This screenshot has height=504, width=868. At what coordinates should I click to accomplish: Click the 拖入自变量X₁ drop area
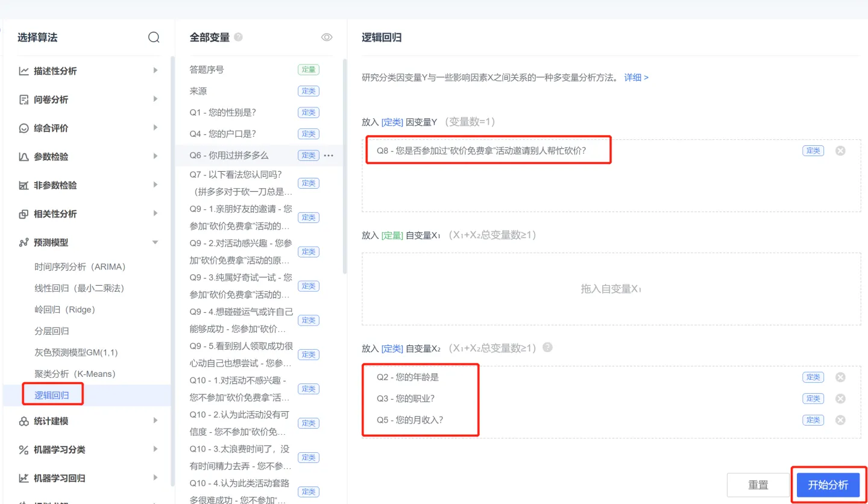pyautogui.click(x=611, y=289)
